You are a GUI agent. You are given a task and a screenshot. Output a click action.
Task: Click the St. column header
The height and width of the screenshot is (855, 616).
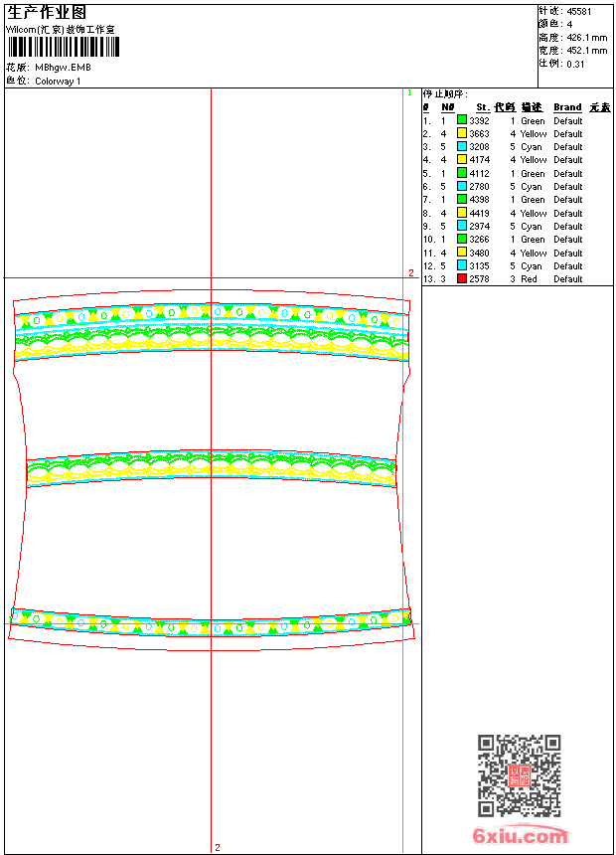tap(483, 107)
